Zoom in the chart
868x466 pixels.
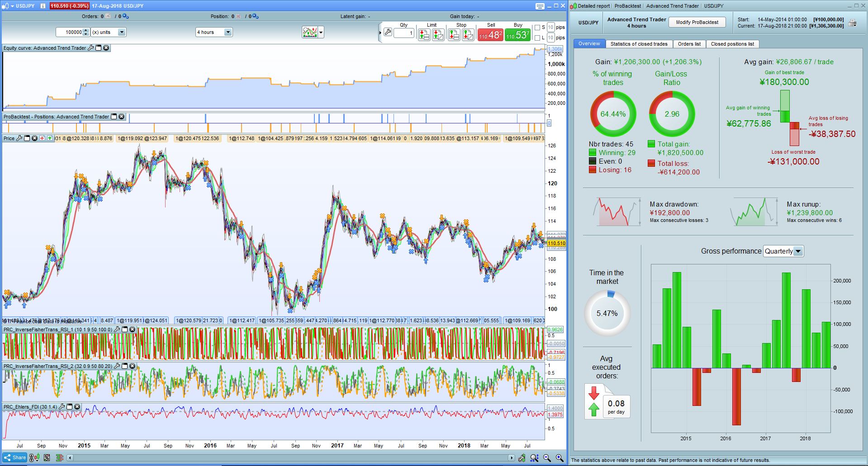click(560, 458)
